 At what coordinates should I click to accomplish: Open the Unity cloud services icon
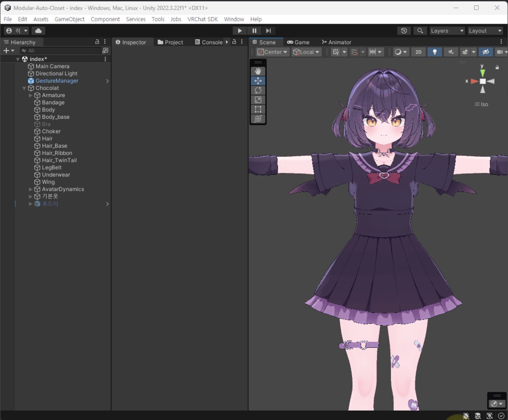tap(38, 31)
